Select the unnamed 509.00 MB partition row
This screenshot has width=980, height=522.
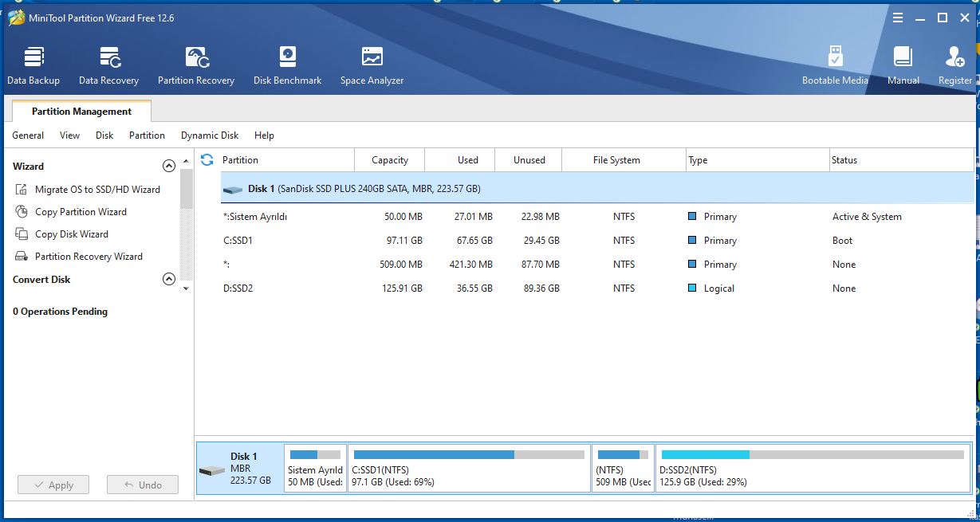[x=597, y=265]
